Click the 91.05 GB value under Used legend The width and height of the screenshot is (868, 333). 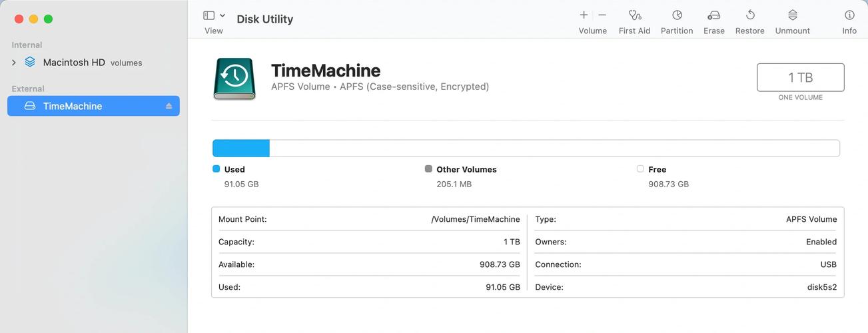241,184
